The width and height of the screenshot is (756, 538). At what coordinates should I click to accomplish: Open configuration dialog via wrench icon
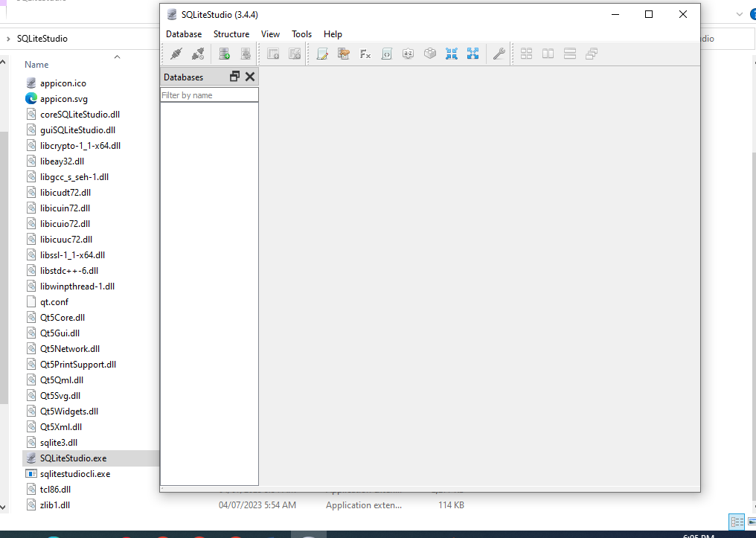click(x=499, y=54)
